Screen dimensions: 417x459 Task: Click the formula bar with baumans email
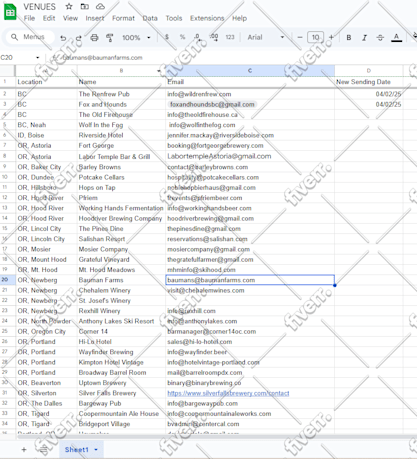tap(103, 58)
